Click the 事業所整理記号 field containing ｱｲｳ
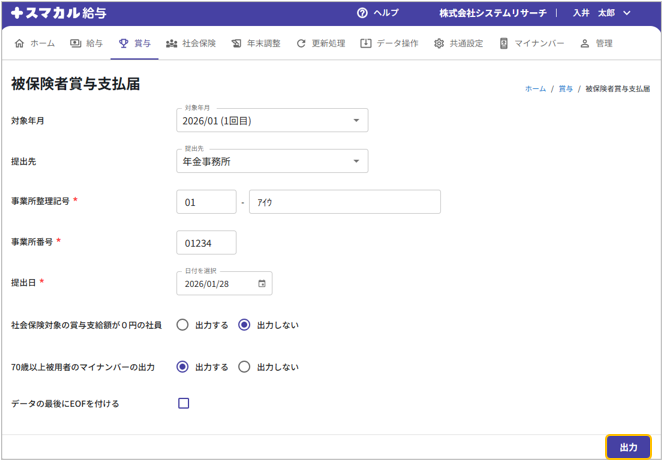Image resolution: width=663 pixels, height=462 pixels. point(345,202)
